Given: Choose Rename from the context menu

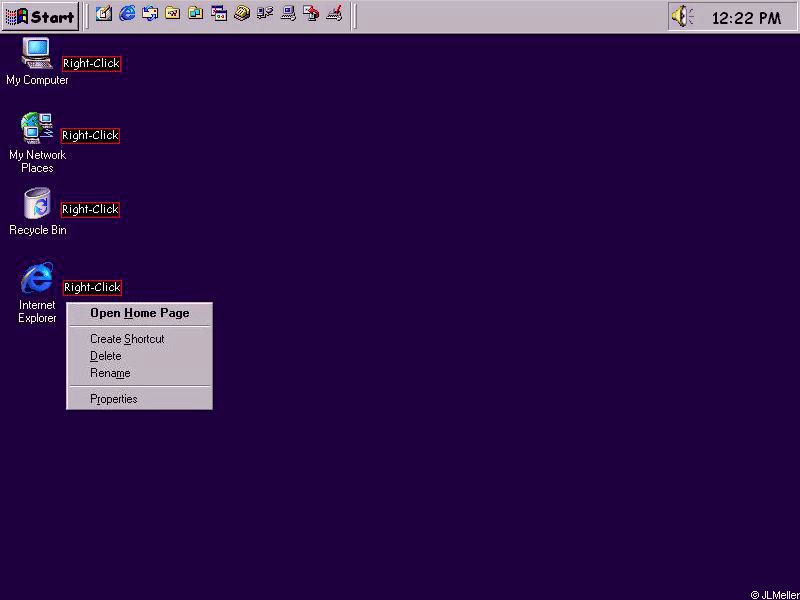Looking at the screenshot, I should click(x=139, y=373).
